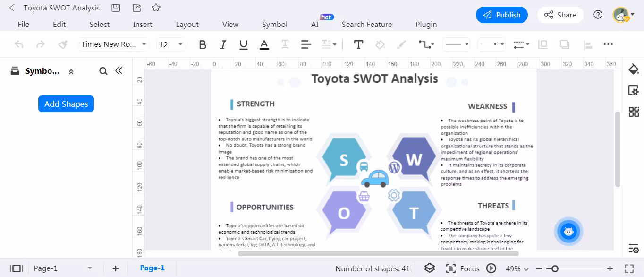
Task: Click the bring to front icon
Action: click(543, 44)
